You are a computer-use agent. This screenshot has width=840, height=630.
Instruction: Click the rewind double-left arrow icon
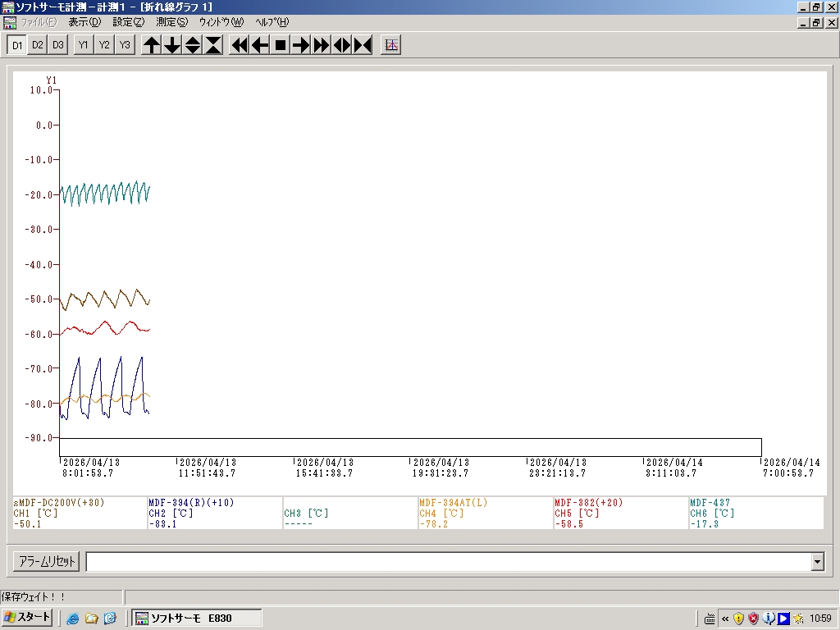[x=240, y=45]
